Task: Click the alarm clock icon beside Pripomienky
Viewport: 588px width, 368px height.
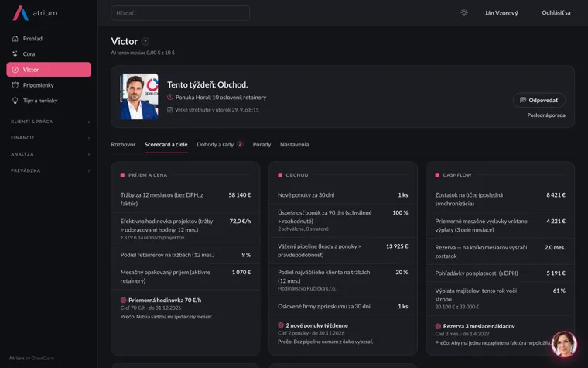Action: (x=15, y=85)
